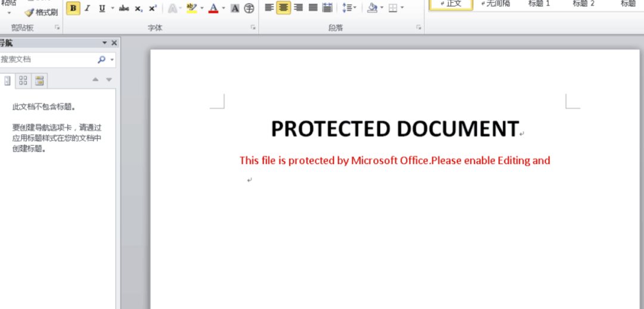Close the navigation pane
This screenshot has height=309, width=644.
click(x=114, y=43)
